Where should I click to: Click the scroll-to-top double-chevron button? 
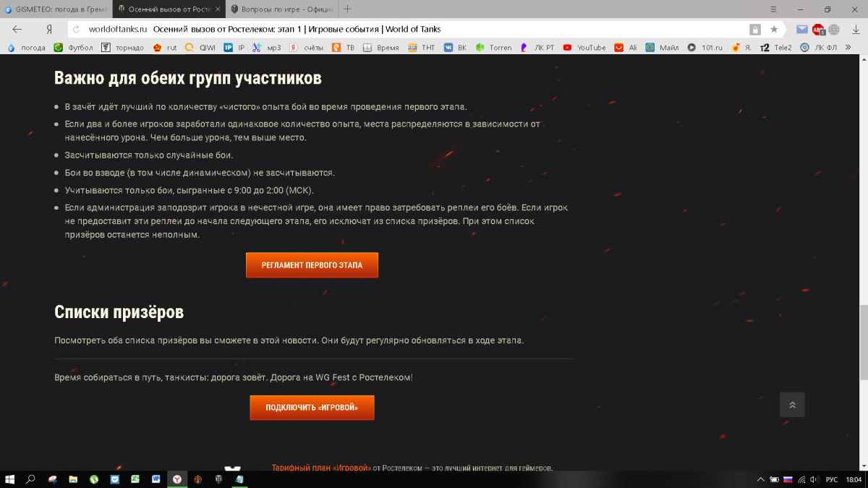click(x=792, y=405)
